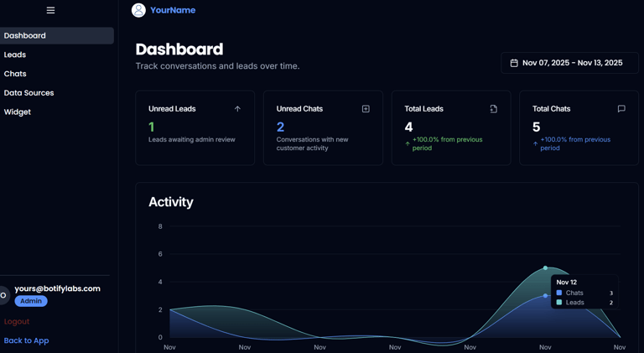Click the y-axis label '8'
Image resolution: width=644 pixels, height=353 pixels.
[x=160, y=226]
